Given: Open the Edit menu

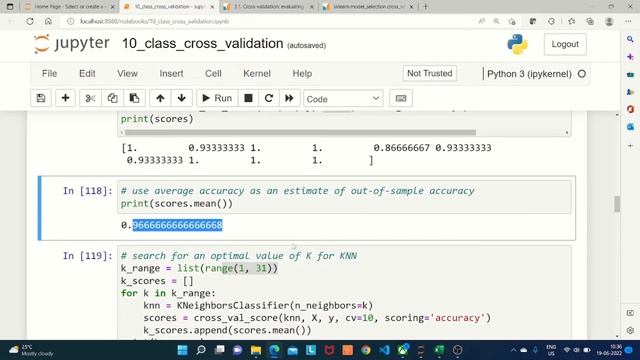Looking at the screenshot, I should pyautogui.click(x=87, y=73).
